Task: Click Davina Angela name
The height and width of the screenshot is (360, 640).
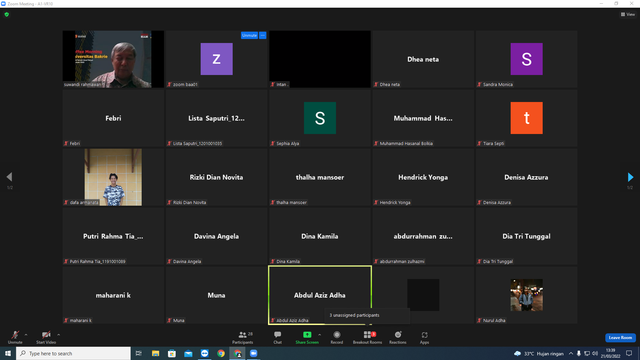Action: tap(216, 236)
